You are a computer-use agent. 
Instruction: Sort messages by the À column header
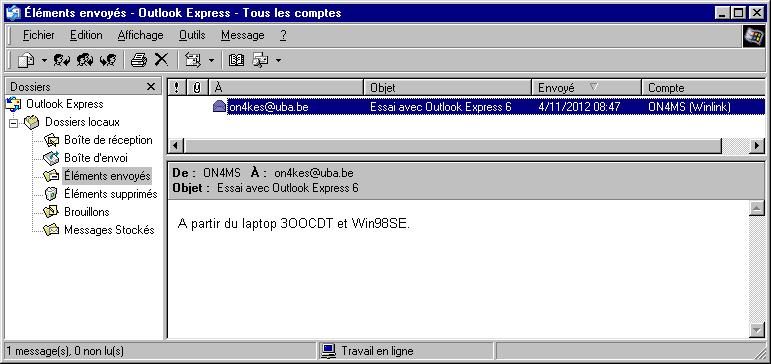pyautogui.click(x=286, y=88)
